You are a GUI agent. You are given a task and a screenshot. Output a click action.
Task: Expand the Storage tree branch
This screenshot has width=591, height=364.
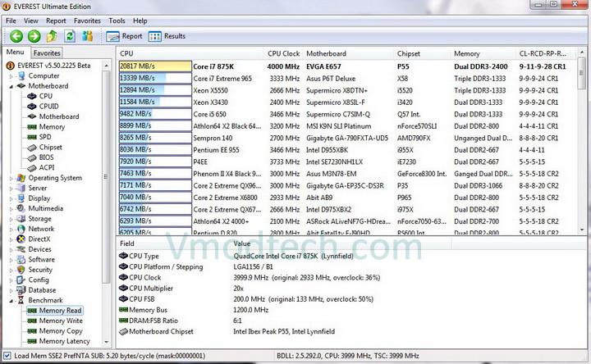[x=11, y=219]
